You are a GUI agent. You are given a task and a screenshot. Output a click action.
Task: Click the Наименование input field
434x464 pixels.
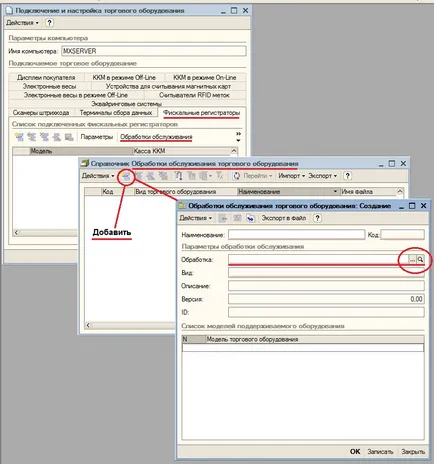click(x=296, y=235)
